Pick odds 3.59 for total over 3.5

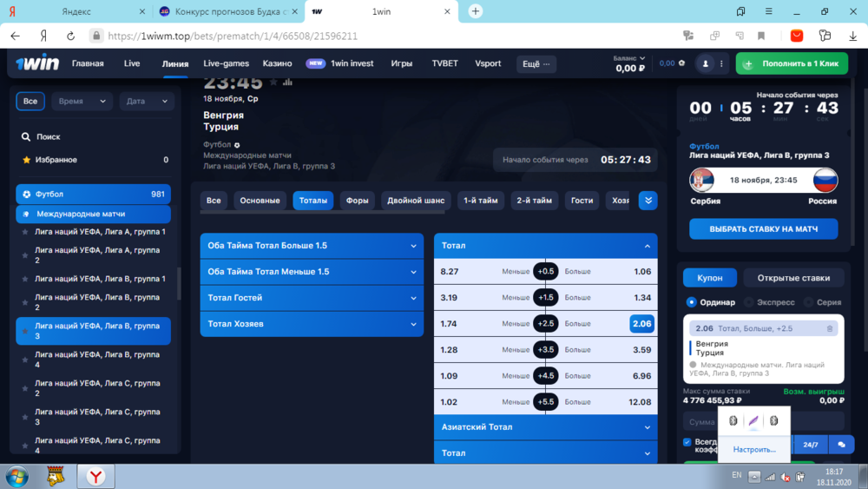[x=641, y=350]
